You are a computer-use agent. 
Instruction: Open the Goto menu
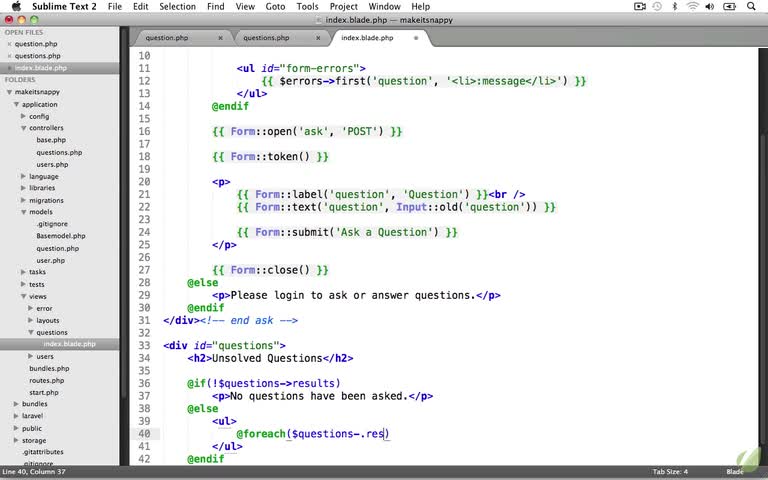click(x=276, y=6)
